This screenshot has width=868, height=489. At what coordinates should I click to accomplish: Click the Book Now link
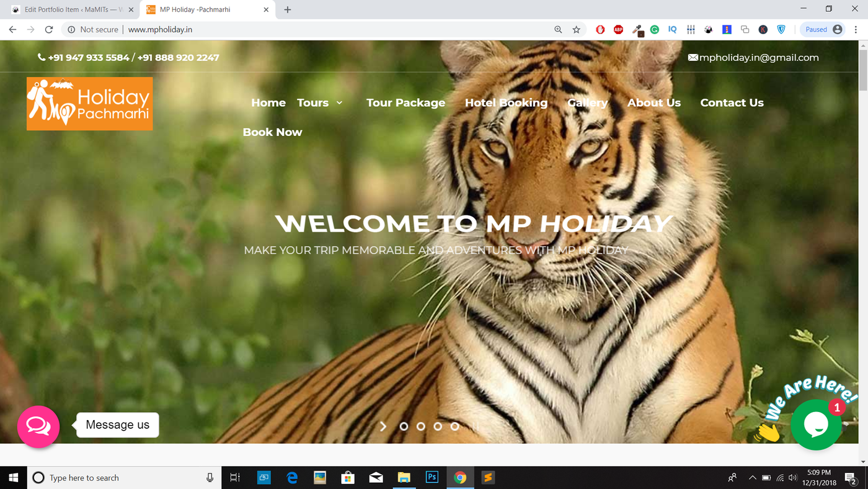272,132
